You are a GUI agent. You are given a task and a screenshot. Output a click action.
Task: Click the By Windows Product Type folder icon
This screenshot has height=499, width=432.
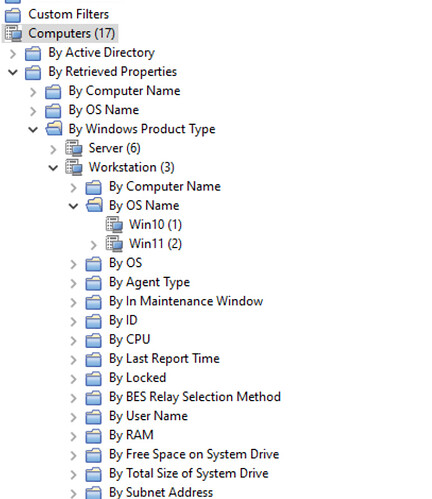pyautogui.click(x=54, y=129)
